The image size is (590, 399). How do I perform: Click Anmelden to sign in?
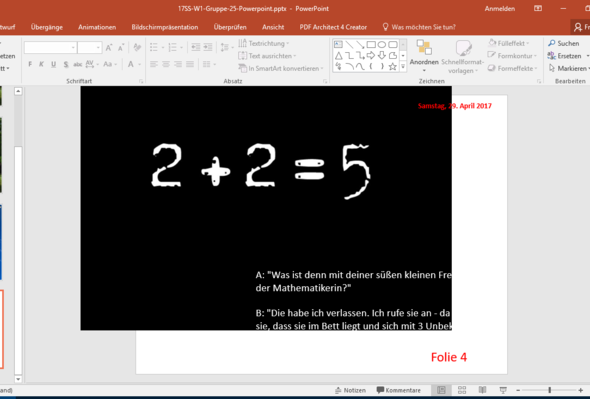pos(500,9)
